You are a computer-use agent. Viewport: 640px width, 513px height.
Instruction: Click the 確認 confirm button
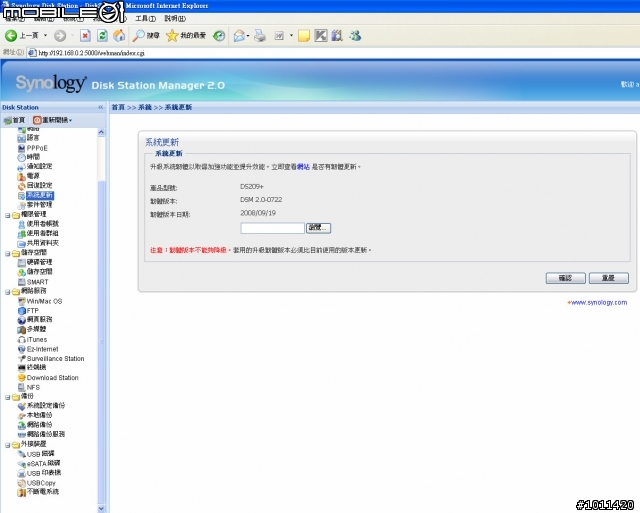pos(566,278)
